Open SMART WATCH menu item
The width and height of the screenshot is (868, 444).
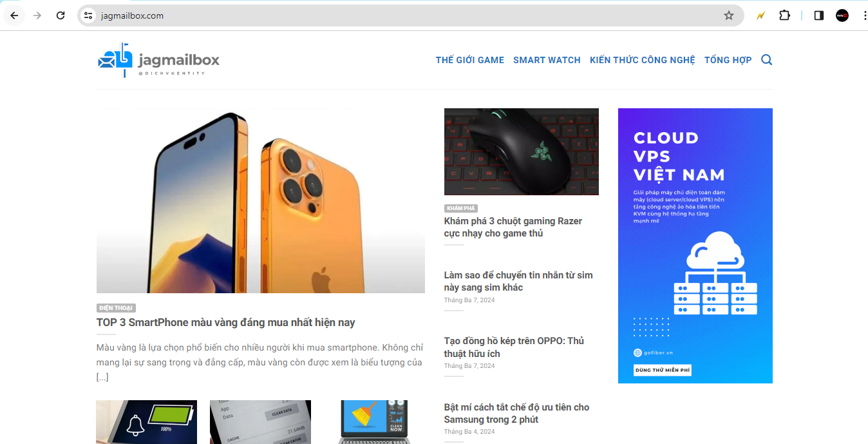point(547,60)
